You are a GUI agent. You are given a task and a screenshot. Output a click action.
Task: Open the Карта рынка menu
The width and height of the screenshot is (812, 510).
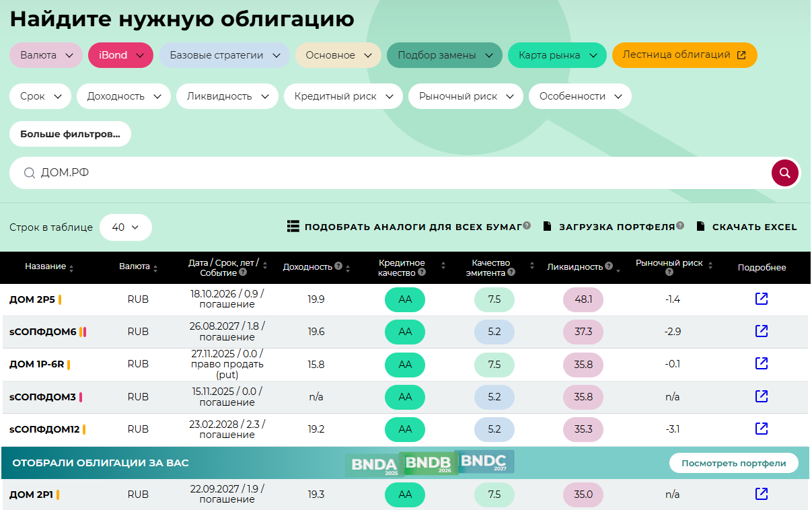coord(557,55)
